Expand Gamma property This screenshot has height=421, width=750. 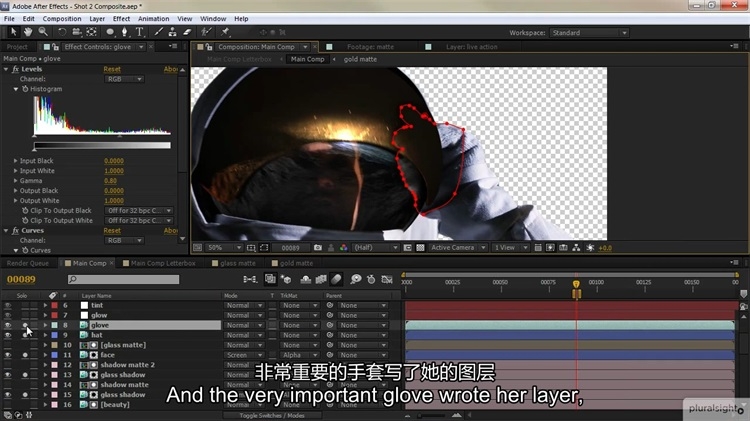[x=15, y=181]
